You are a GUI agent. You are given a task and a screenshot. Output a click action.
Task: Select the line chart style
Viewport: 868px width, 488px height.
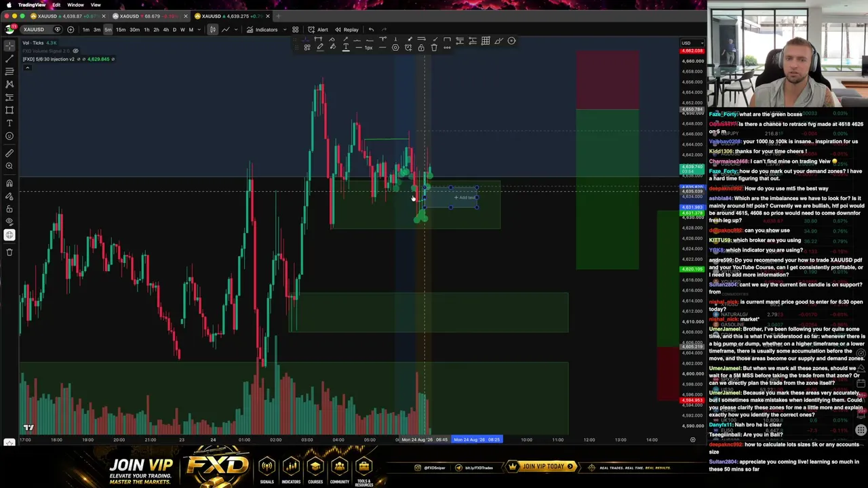click(x=225, y=30)
